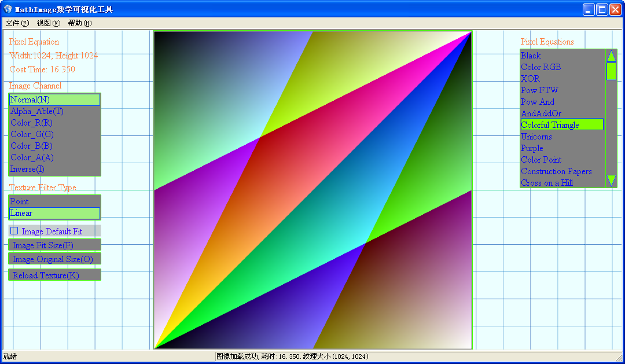Click status bar 图像加载成功 message

click(293, 356)
